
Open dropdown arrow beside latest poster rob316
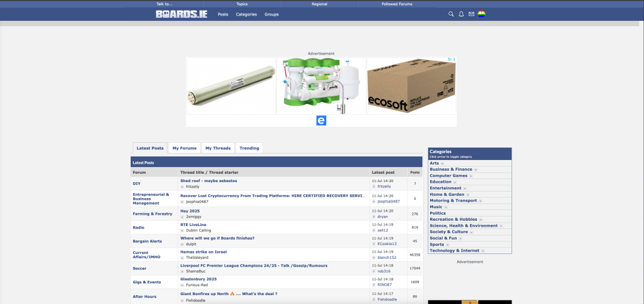point(374,271)
